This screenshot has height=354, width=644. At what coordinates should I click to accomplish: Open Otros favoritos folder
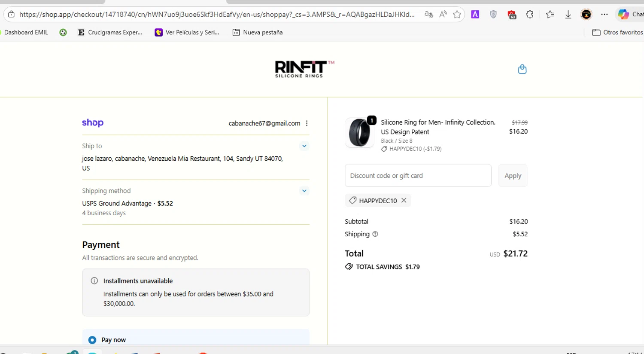(x=617, y=32)
